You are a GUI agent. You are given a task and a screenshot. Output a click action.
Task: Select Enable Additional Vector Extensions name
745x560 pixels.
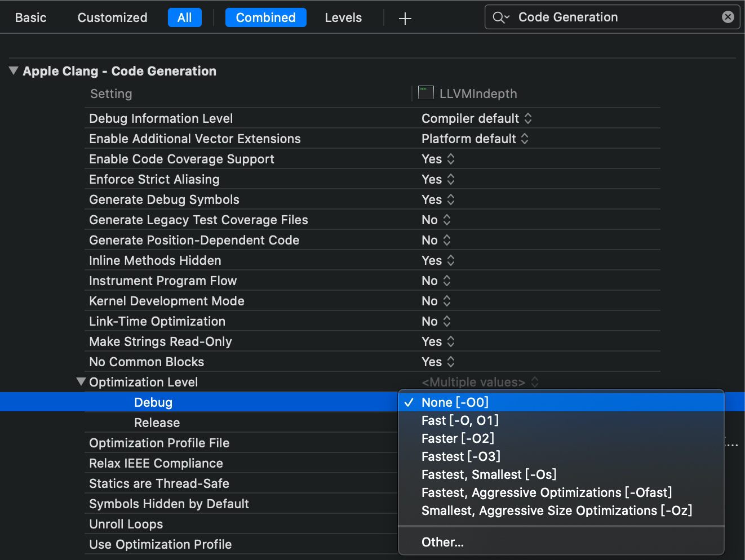pos(195,139)
